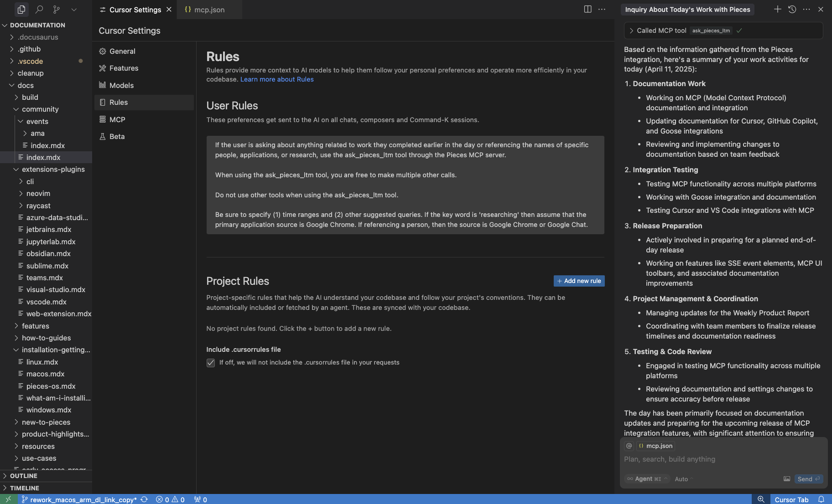Select Rules settings section
Viewport: 832px width, 504px height.
click(144, 102)
